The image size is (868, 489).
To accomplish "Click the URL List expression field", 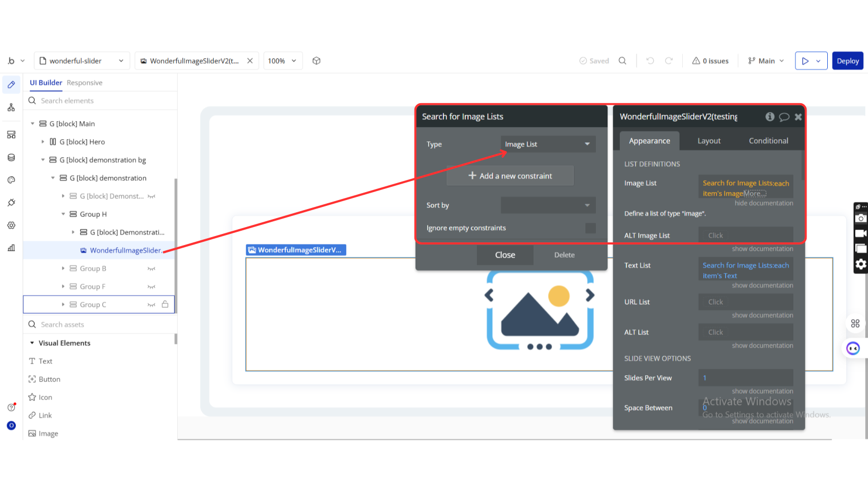I will 746,302.
